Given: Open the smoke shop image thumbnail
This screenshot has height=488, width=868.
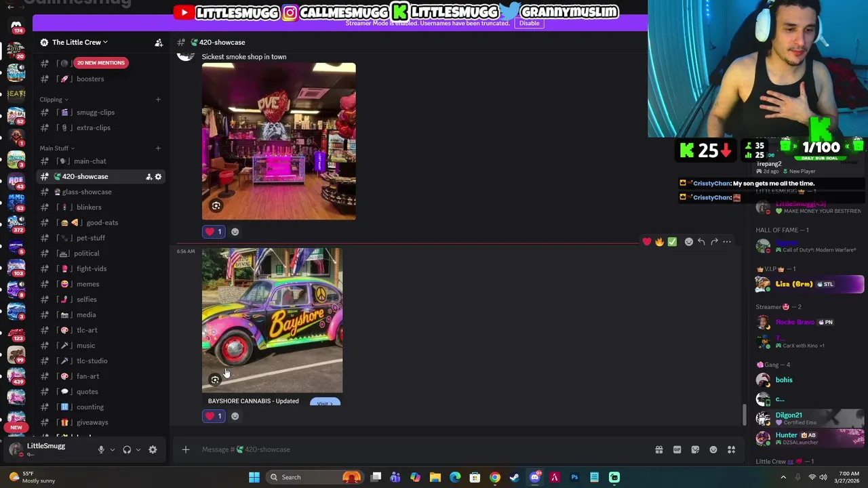Looking at the screenshot, I should coord(279,141).
